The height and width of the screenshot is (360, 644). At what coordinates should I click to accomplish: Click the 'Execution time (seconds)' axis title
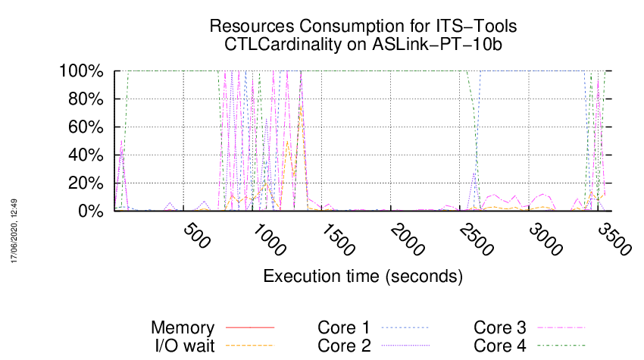click(x=363, y=276)
